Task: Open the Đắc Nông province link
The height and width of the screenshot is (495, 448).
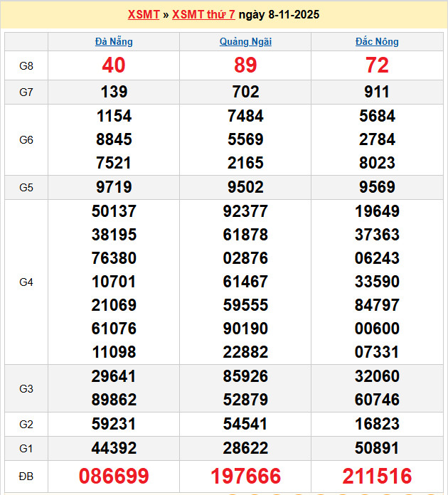Action: coord(377,41)
